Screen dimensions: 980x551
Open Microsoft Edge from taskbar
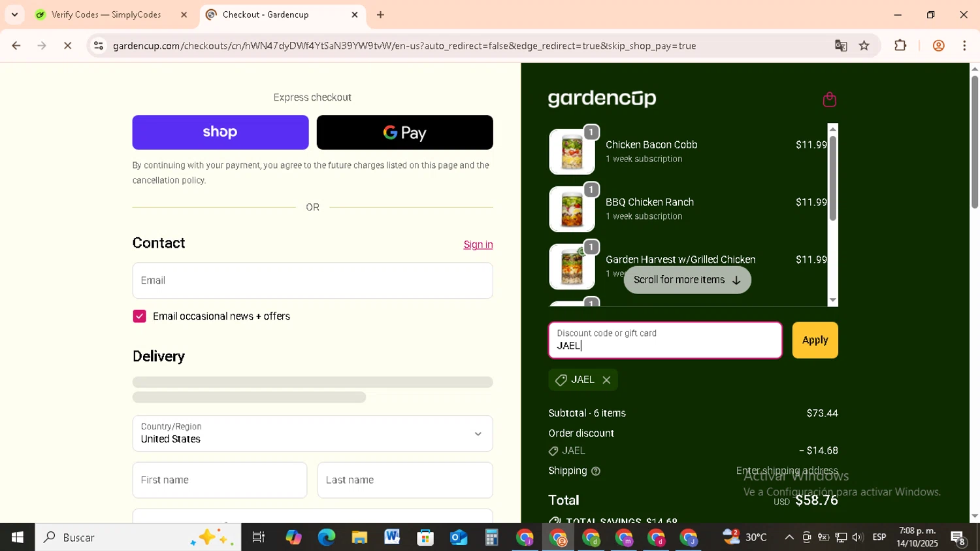pos(326,537)
